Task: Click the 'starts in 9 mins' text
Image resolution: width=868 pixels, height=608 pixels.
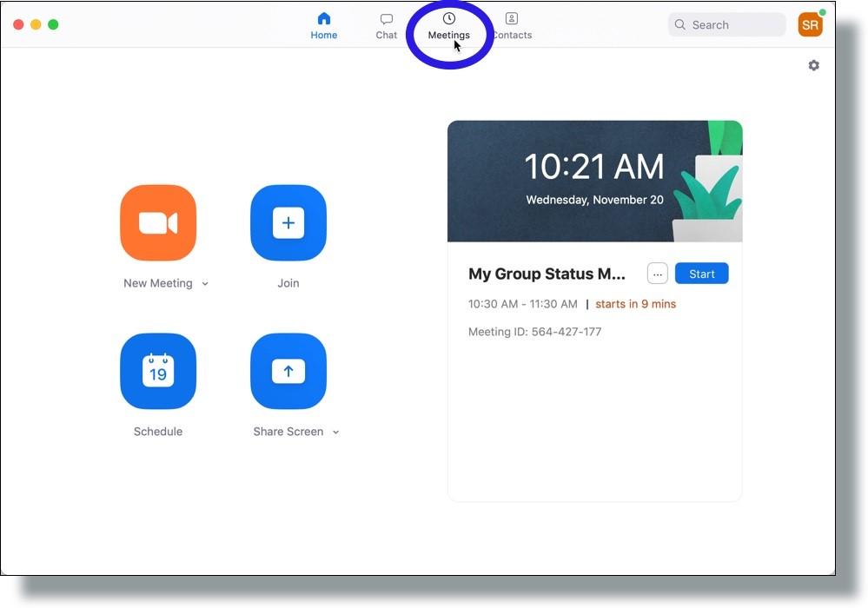Action: point(635,304)
